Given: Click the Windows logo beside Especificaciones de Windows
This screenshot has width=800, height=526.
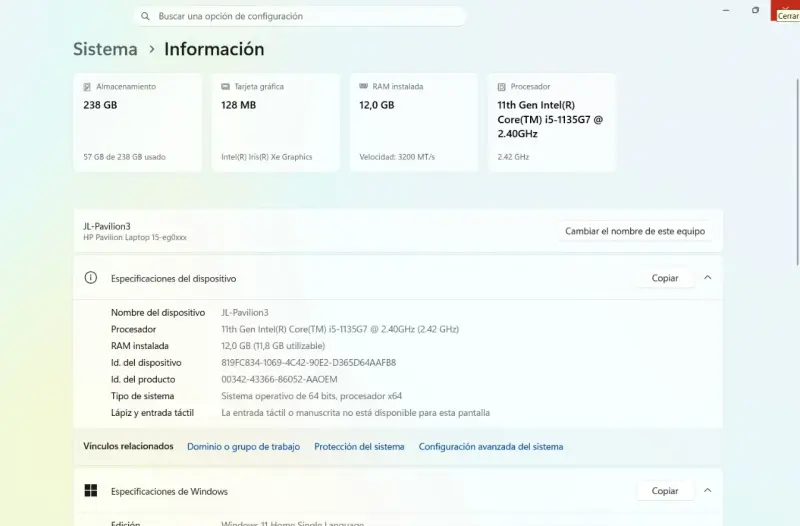Looking at the screenshot, I should [91, 491].
